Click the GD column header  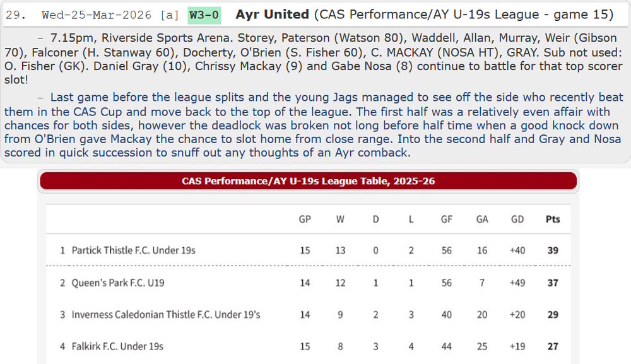517,220
